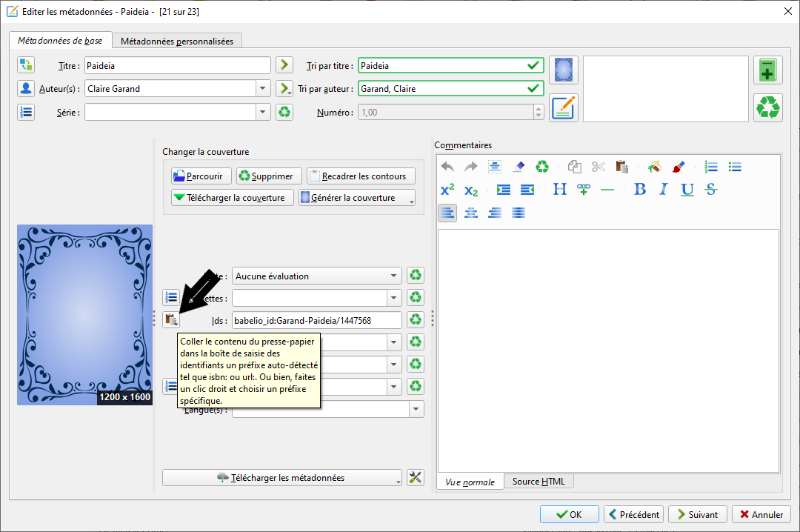Toggle strikethrough formatting
800x532 pixels.
[x=710, y=190]
